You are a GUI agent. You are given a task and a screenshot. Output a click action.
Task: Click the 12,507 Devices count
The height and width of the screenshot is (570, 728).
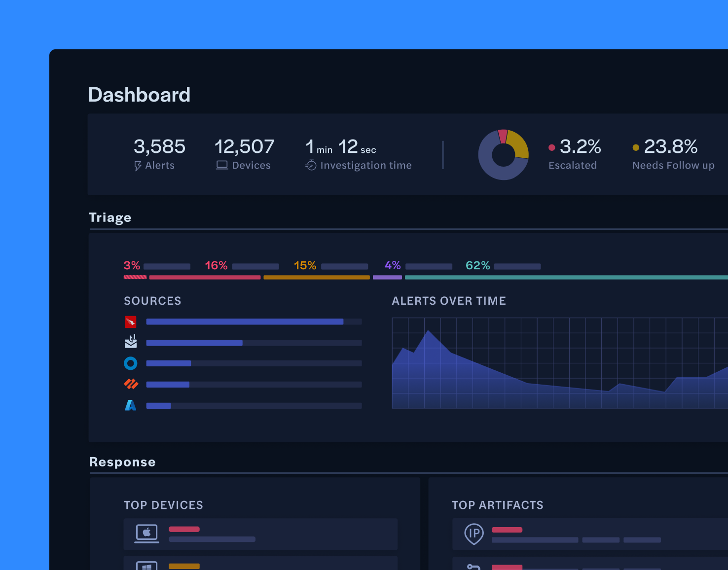tap(244, 146)
